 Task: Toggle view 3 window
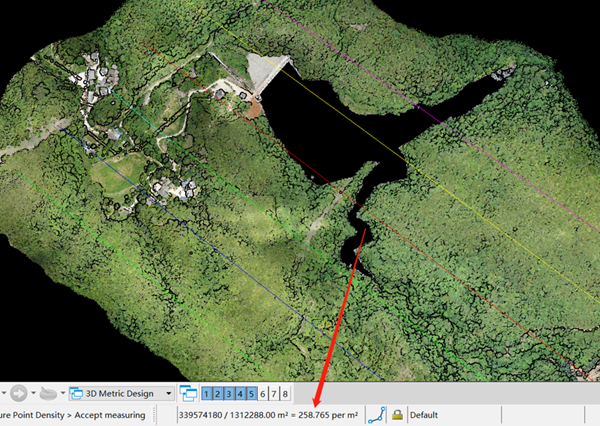pos(230,394)
